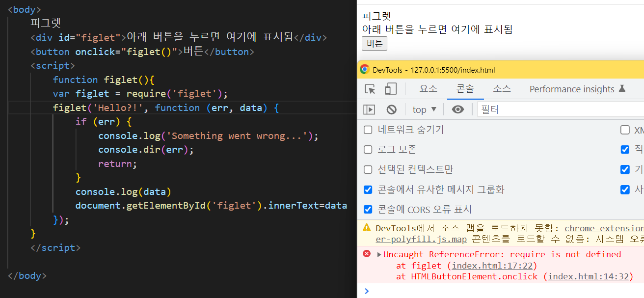The width and height of the screenshot is (644, 298).
Task: Click the closing </body> tag in the editor
Action: [27, 275]
